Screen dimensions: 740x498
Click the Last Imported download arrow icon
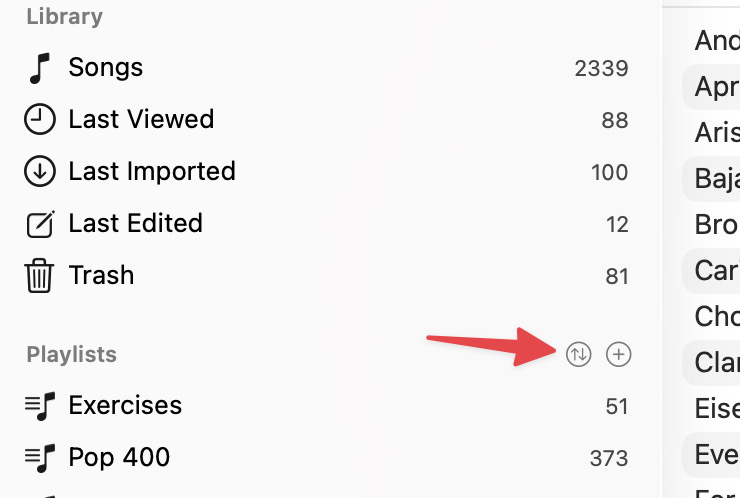tap(39, 172)
